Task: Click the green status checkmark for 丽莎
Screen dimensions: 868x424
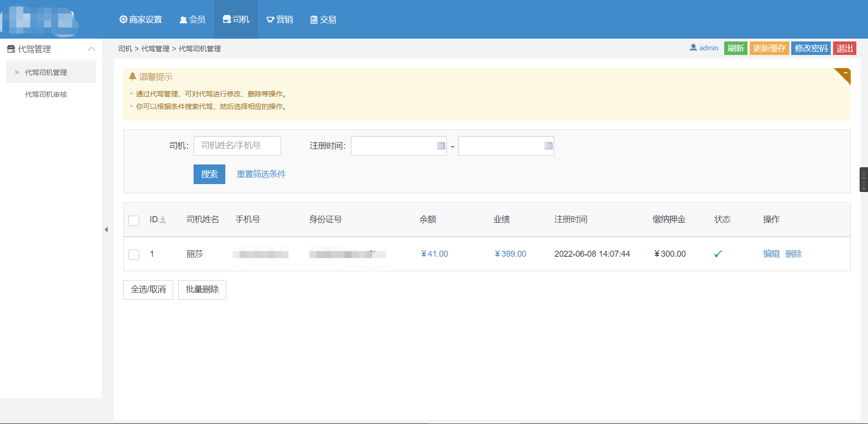Action: click(x=718, y=254)
